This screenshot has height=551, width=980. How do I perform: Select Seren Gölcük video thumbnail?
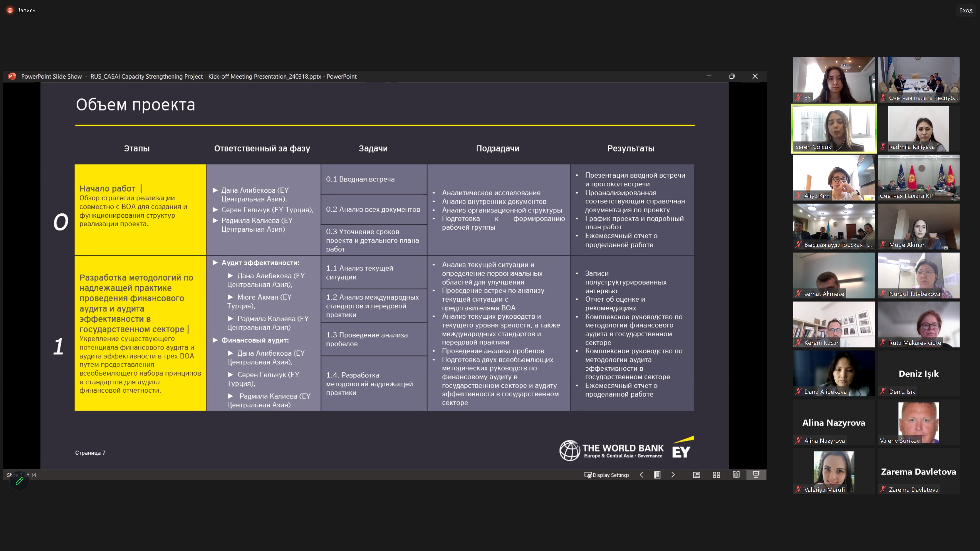click(834, 129)
